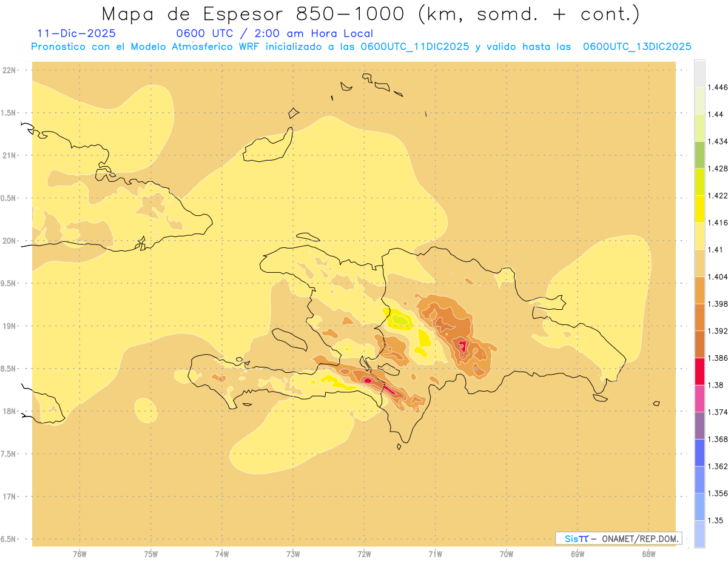Click the 74W longitude label
This screenshot has width=728, height=562.
click(222, 554)
